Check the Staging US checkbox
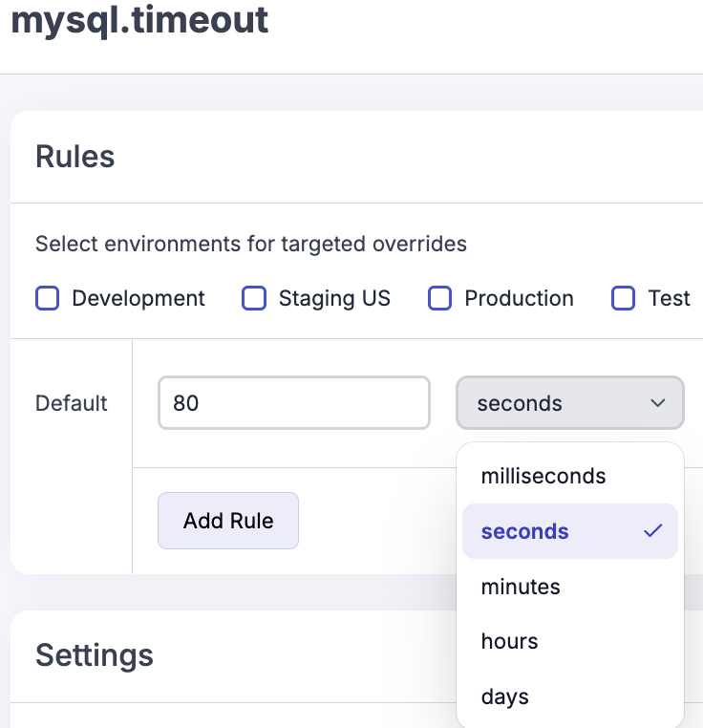 click(254, 299)
